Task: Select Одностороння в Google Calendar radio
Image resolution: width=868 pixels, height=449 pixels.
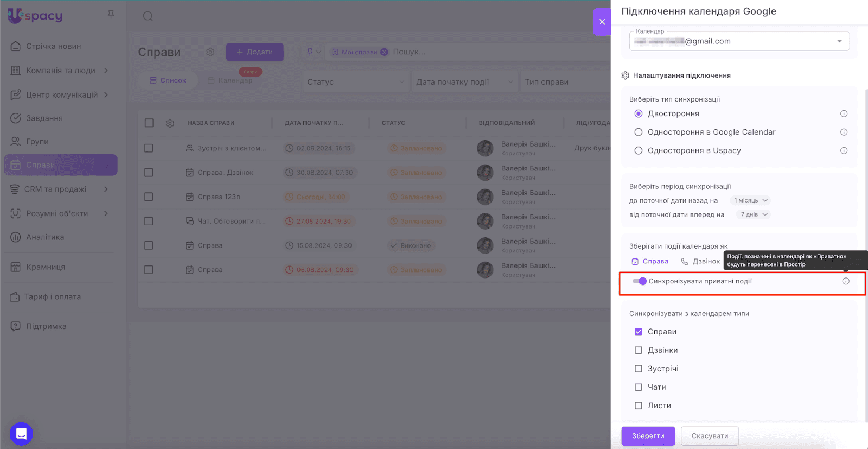Action: pyautogui.click(x=639, y=132)
